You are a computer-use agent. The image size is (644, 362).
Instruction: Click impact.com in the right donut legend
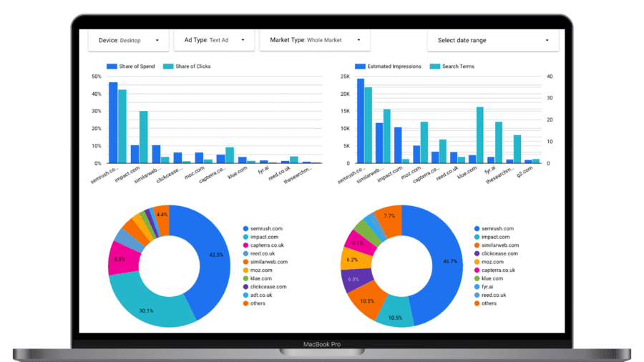coord(492,237)
